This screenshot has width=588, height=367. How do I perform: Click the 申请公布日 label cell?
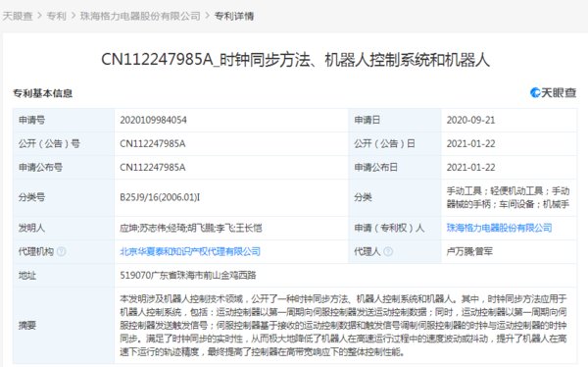pyautogui.click(x=395, y=168)
